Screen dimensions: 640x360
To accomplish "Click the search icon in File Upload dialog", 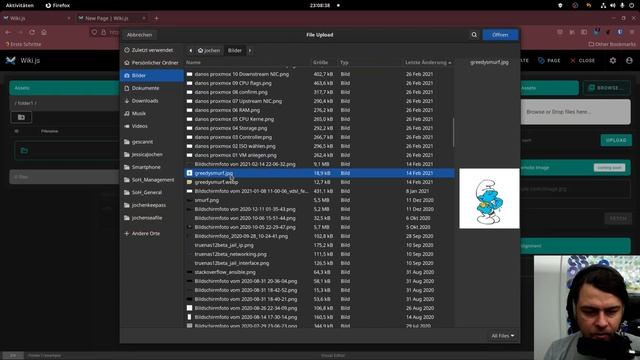I will pos(474,35).
